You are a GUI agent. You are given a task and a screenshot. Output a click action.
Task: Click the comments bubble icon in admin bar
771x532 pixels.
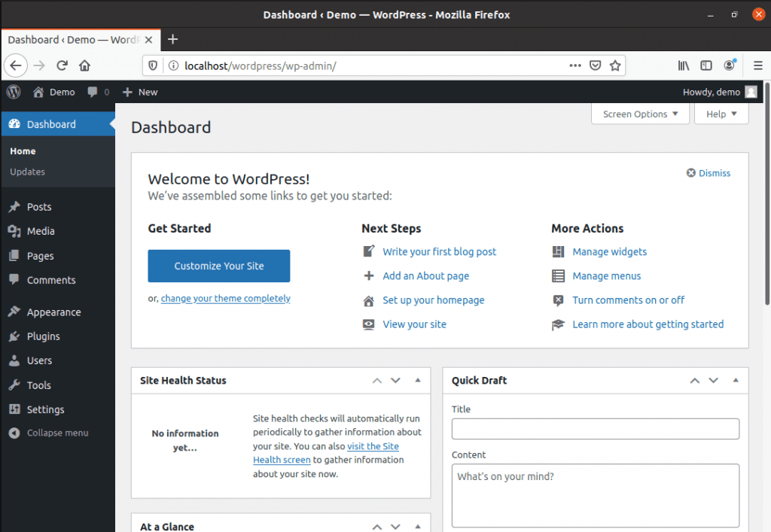[x=93, y=92]
